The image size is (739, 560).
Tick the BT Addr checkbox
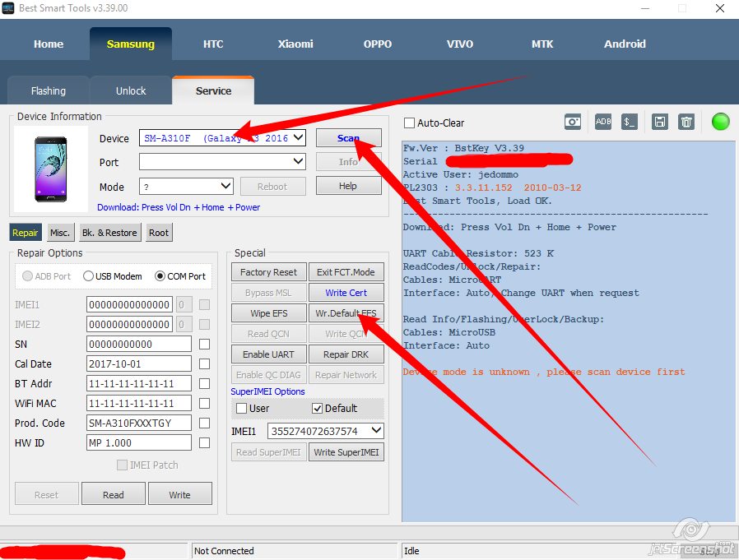tap(204, 384)
